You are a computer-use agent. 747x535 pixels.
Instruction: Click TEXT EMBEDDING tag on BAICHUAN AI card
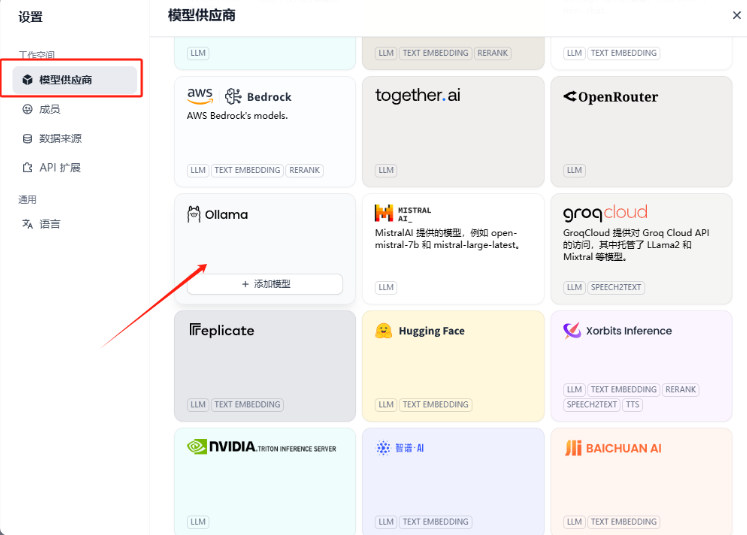pyautogui.click(x=624, y=522)
